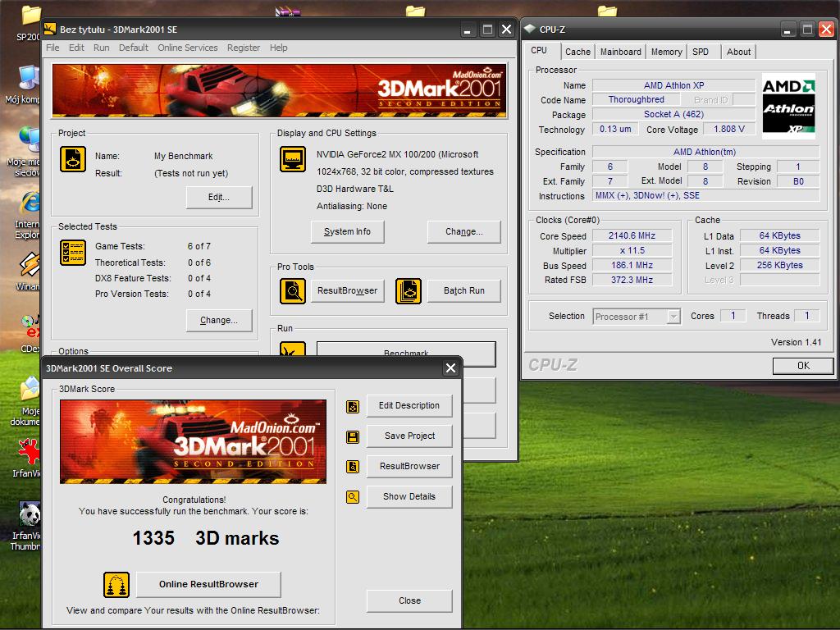Open the Help menu in 3DMark
This screenshot has width=840, height=630.
coord(278,48)
